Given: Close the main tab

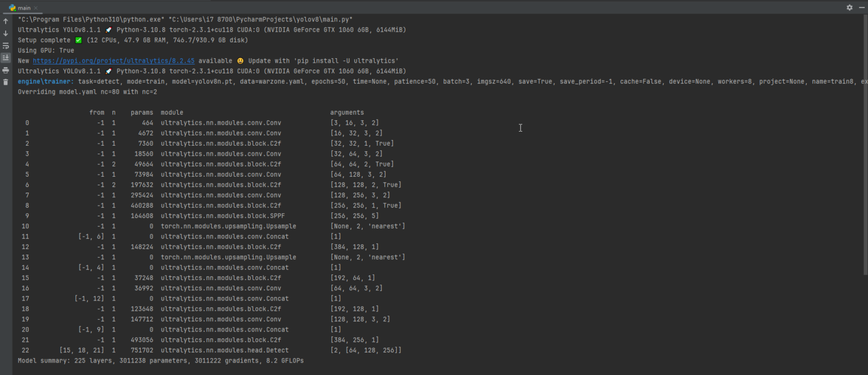Looking at the screenshot, I should coord(36,8).
